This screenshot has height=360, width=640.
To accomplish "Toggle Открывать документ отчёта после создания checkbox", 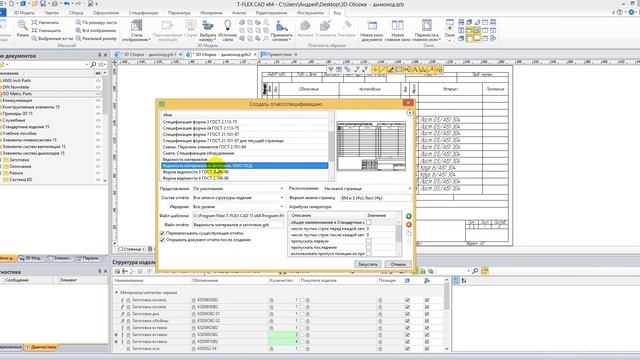I will click(x=162, y=240).
